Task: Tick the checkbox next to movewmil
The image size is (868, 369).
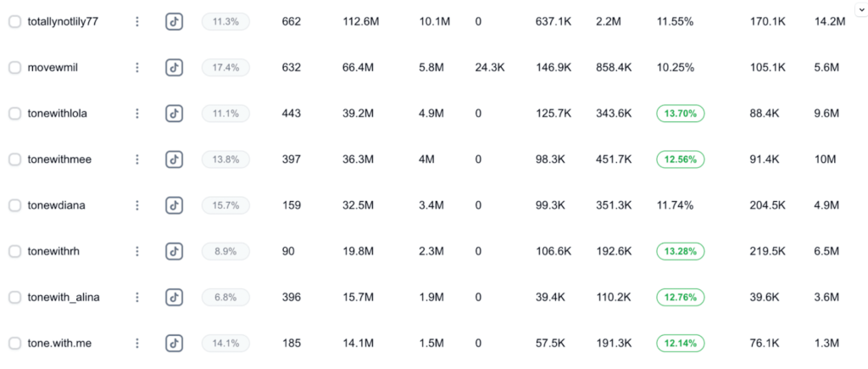Action: pyautogui.click(x=14, y=67)
